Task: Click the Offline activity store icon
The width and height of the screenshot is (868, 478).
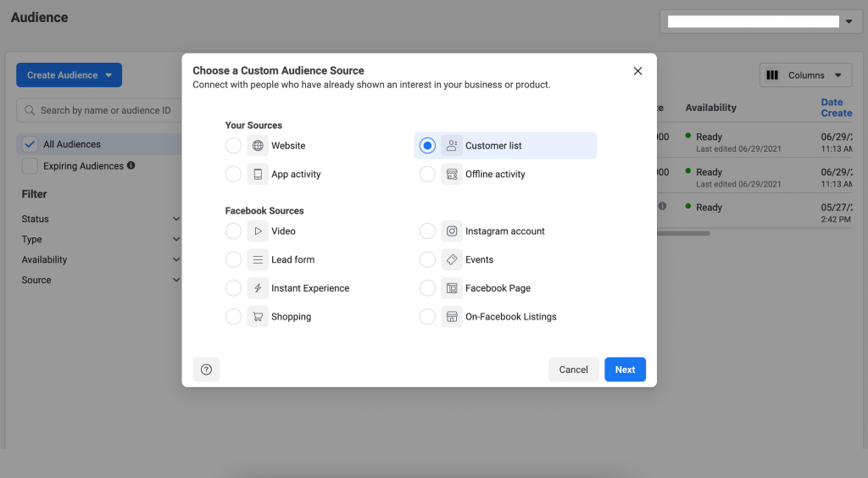Action: point(452,175)
